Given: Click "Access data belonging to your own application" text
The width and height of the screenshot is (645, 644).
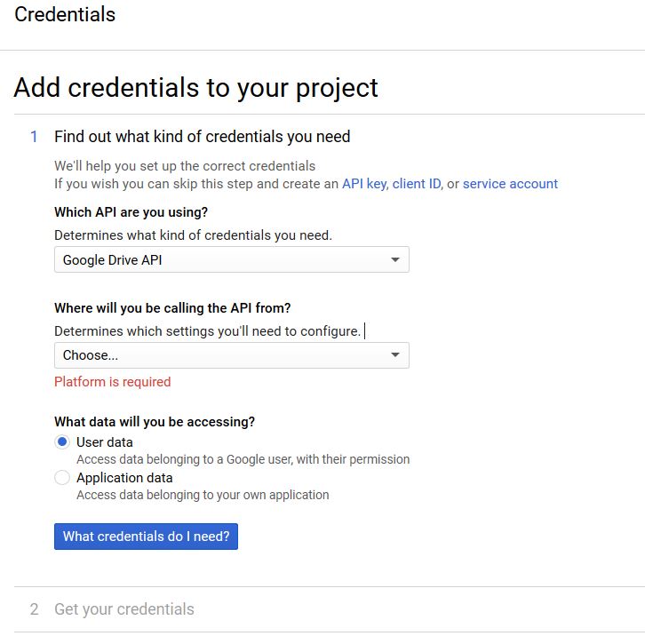Looking at the screenshot, I should click(203, 495).
